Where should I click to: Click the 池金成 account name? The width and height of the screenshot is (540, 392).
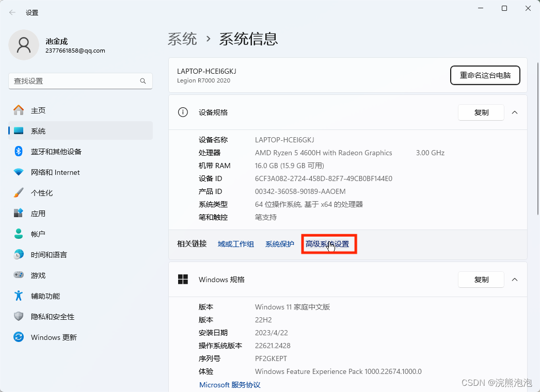point(57,41)
